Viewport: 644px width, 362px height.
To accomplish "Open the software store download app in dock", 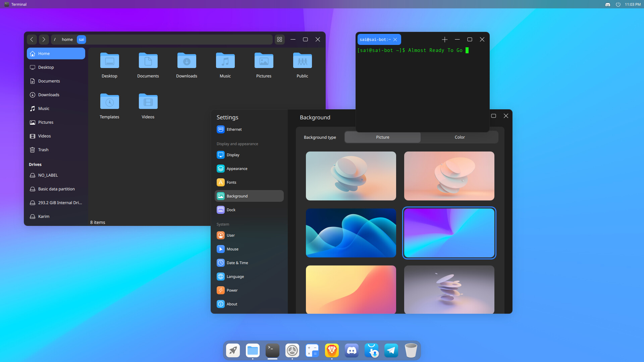I will point(371,351).
